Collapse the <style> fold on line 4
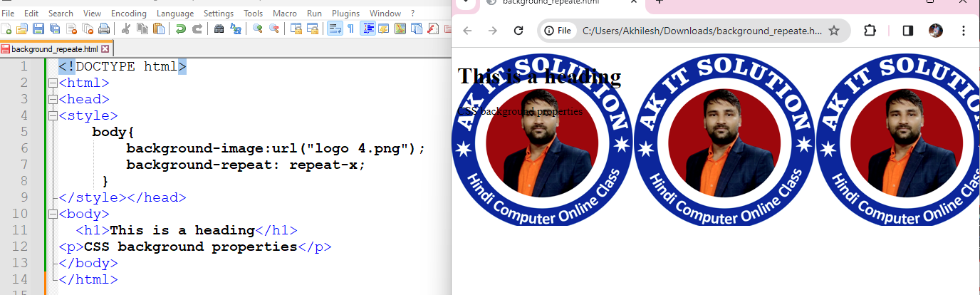Viewport: 980px width, 295px height. pos(52,116)
